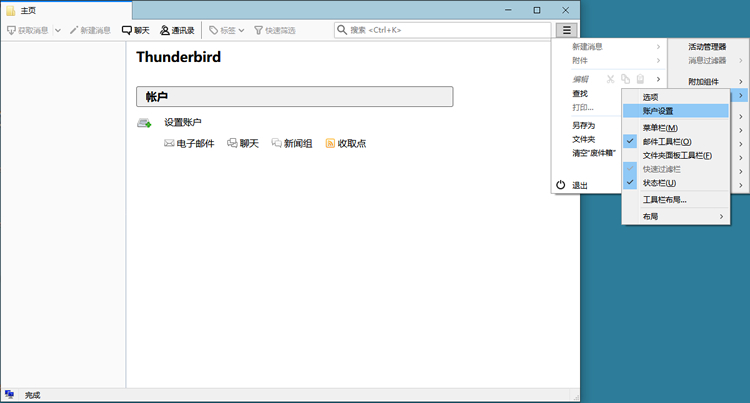The height and width of the screenshot is (403, 750).
Task: Select the highlighted 账户设置 entry
Action: point(676,111)
